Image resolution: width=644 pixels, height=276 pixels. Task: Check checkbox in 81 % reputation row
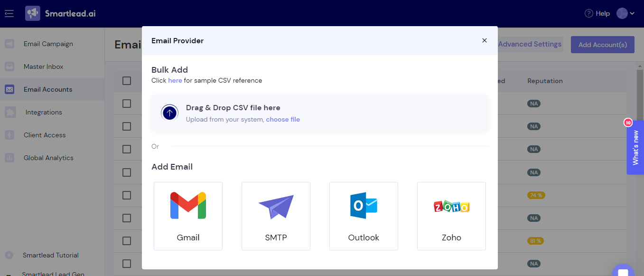pos(127,241)
